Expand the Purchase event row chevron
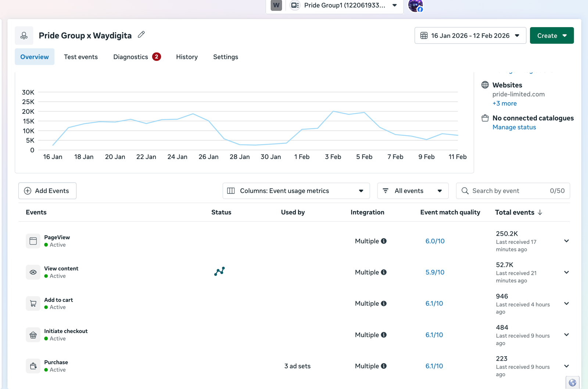The image size is (588, 389). (x=566, y=366)
